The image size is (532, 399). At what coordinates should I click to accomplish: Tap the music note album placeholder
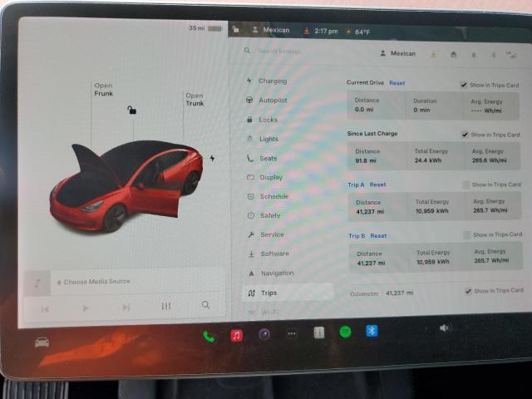(37, 283)
